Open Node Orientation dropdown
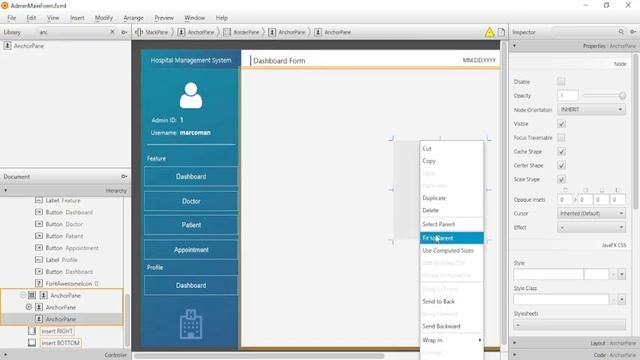The image size is (640, 360). click(x=591, y=109)
